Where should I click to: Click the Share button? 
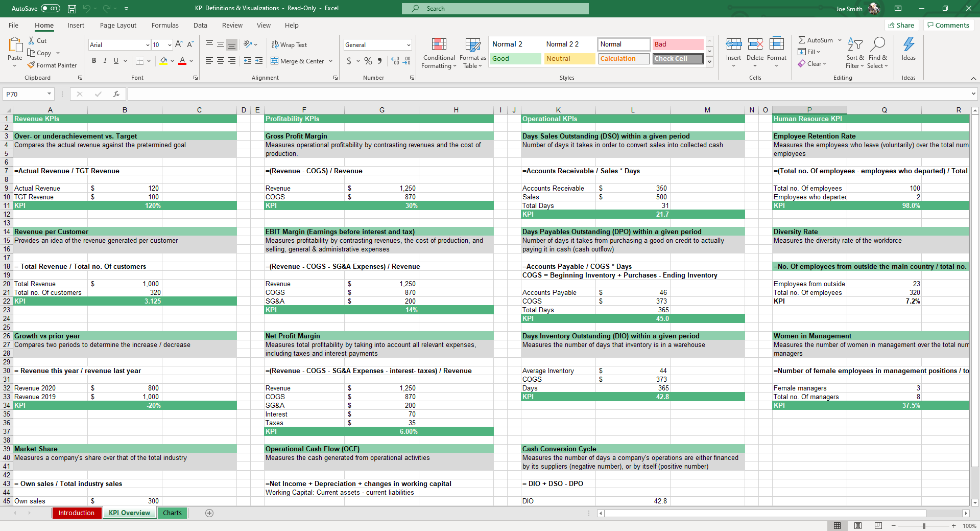click(901, 25)
